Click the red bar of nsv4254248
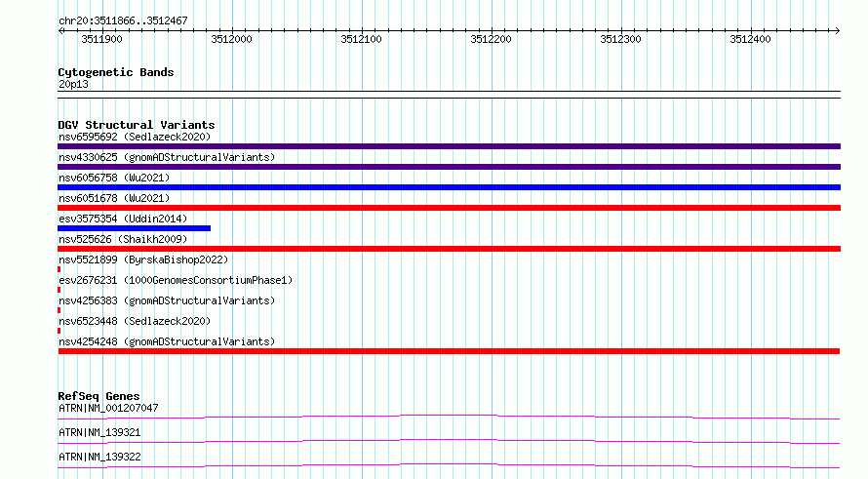This screenshot has width=868, height=479. click(449, 351)
